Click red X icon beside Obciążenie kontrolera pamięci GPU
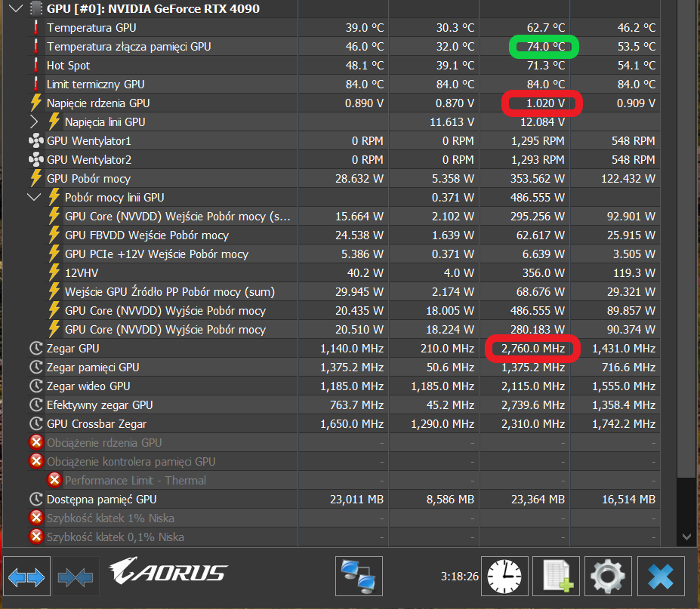This screenshot has width=700, height=609. 36,461
